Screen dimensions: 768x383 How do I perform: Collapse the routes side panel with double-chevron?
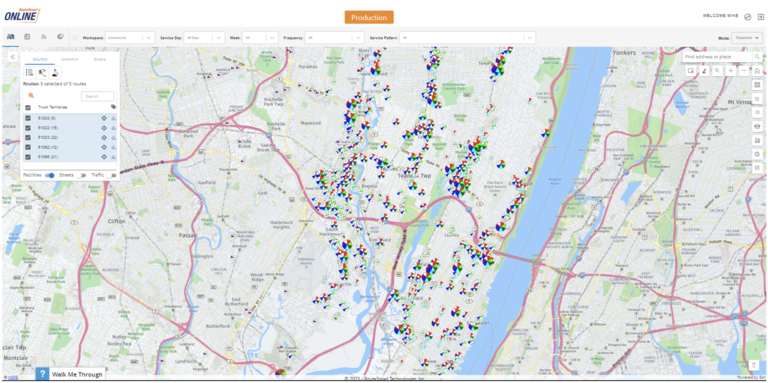click(12, 57)
